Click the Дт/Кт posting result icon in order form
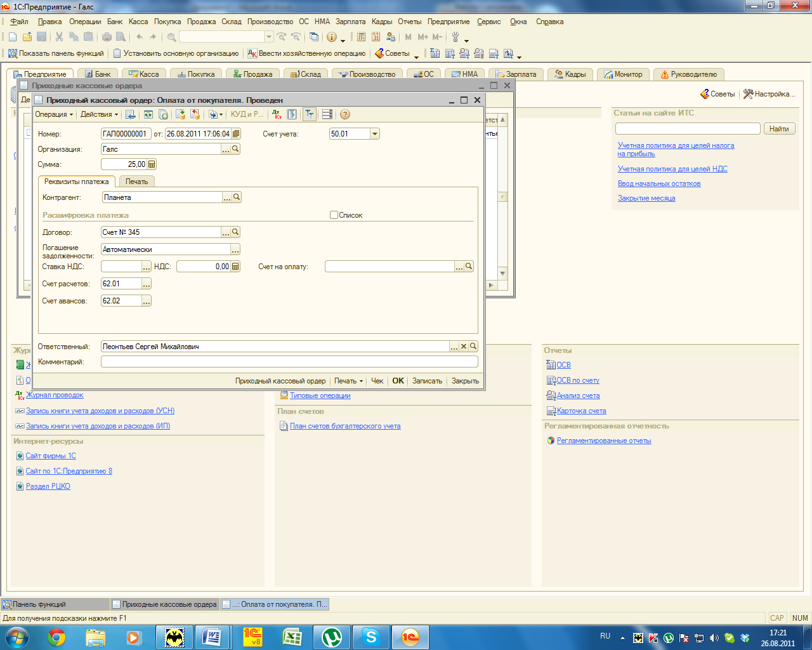This screenshot has height=650, width=812. tap(277, 114)
